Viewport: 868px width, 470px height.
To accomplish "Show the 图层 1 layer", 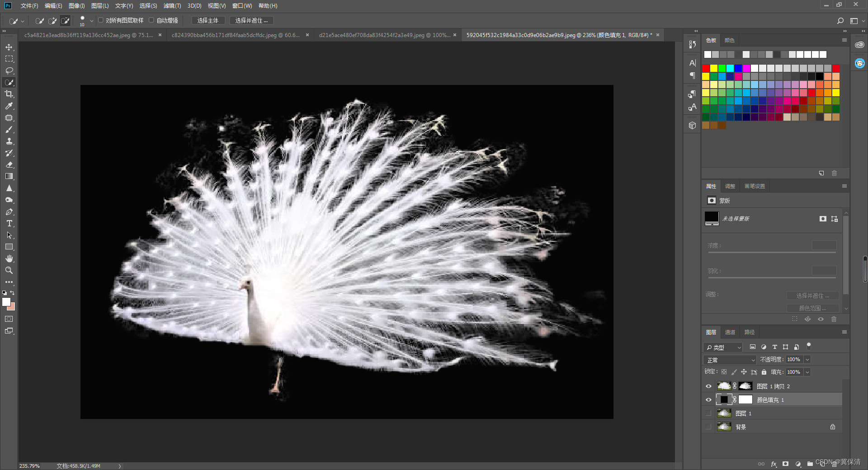I will (708, 414).
